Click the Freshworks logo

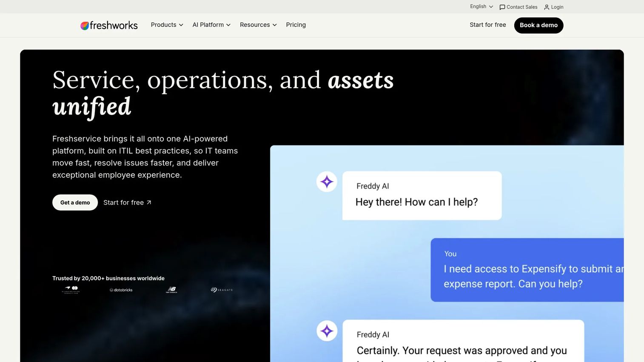pyautogui.click(x=109, y=26)
